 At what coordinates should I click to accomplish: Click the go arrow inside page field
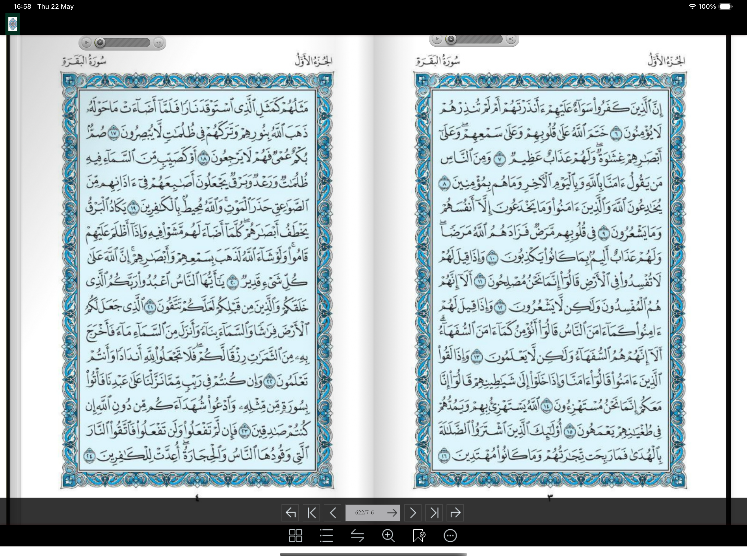392,513
